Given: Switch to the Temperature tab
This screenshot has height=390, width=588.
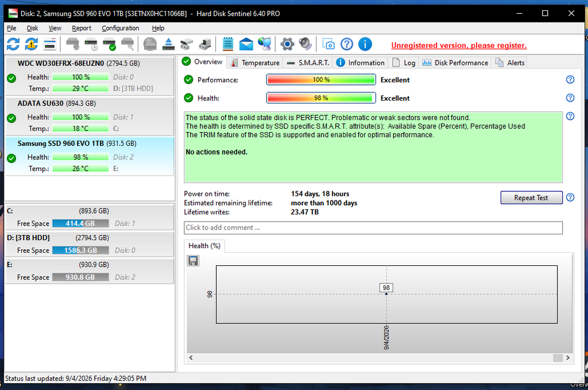Looking at the screenshot, I should (x=255, y=63).
